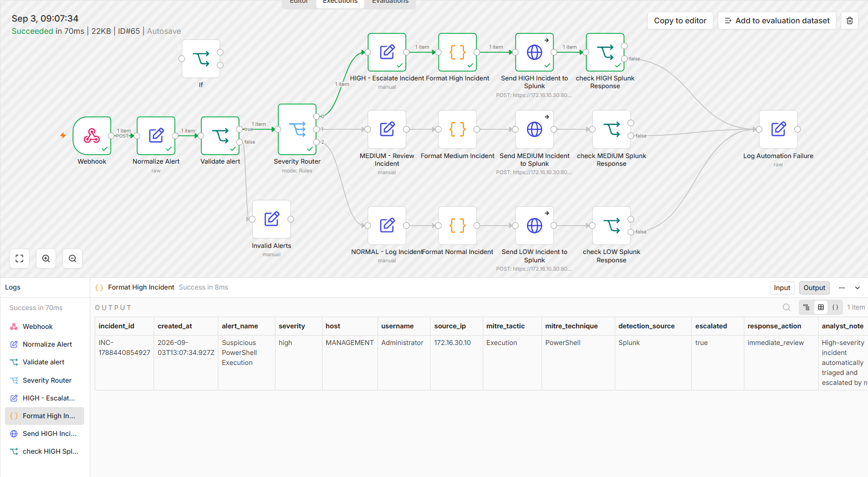Switch to the Editor tab
Screen dimensions: 868x477
299,2
